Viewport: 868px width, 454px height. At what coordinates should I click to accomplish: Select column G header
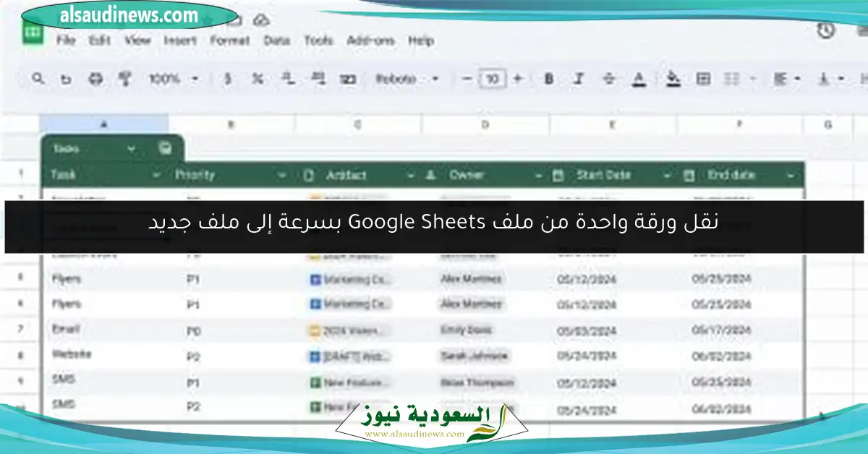[x=828, y=124]
